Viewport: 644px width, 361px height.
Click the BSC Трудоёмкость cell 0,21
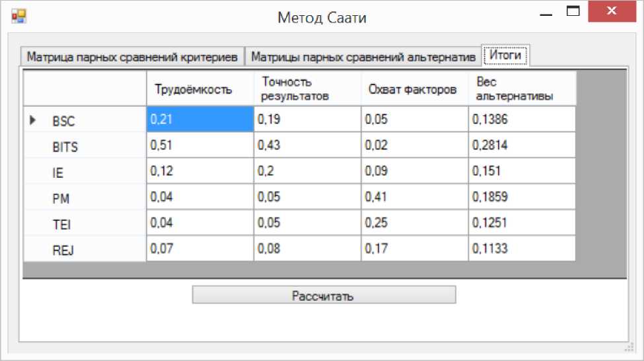199,120
